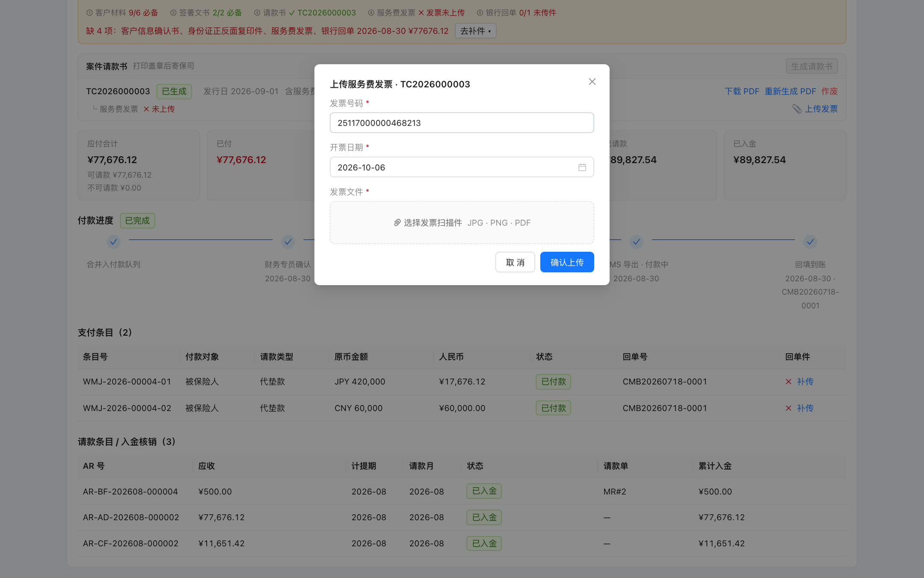Screen dimensions: 924x578
Task: Click the MR#2 请款单 cell
Action: tap(615, 492)
